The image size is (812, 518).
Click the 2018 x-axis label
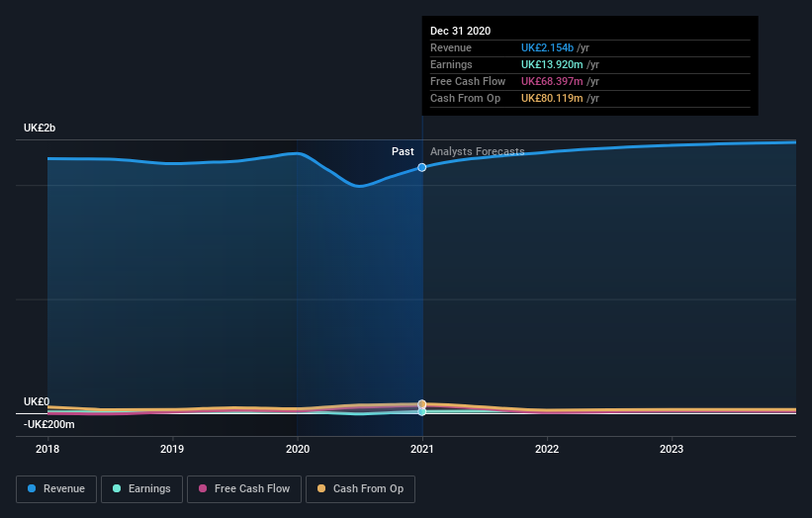click(x=47, y=449)
